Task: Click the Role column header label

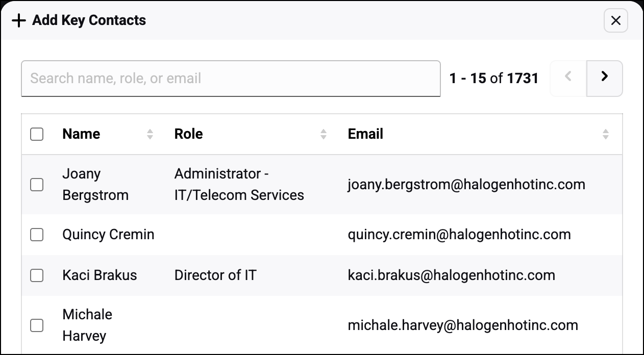Action: [189, 134]
